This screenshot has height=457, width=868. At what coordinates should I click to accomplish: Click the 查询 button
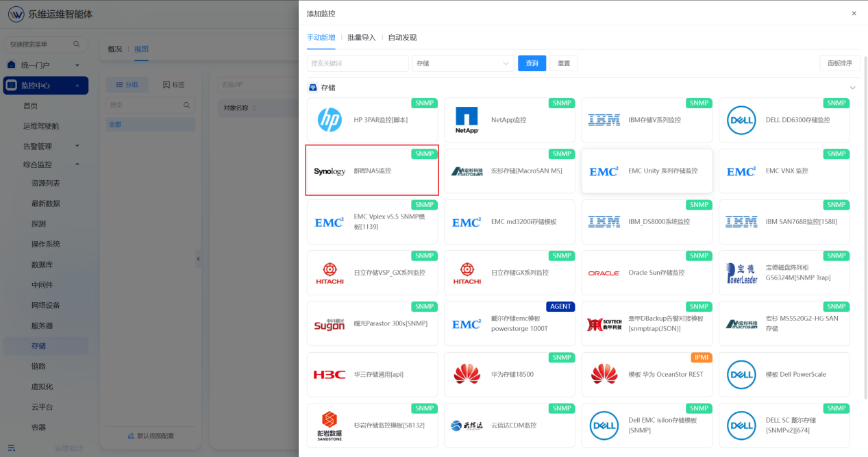pyautogui.click(x=532, y=63)
